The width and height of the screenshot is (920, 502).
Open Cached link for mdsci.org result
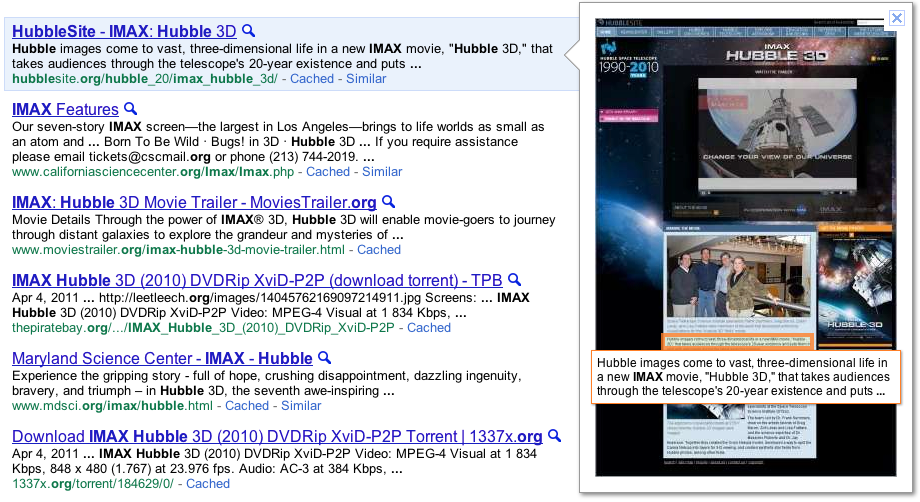[x=246, y=406]
